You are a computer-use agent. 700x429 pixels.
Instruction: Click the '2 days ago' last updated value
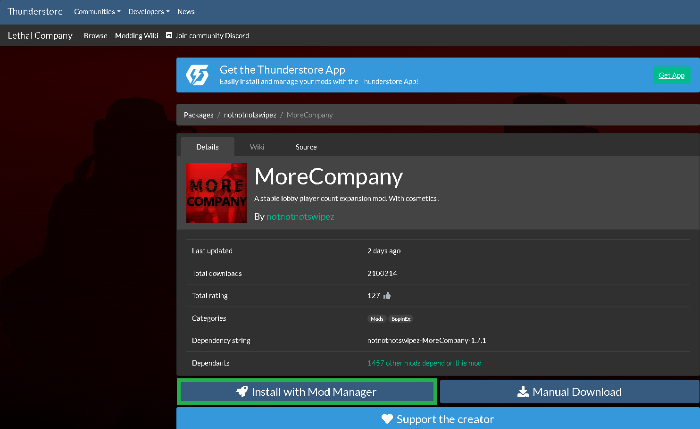[384, 251]
